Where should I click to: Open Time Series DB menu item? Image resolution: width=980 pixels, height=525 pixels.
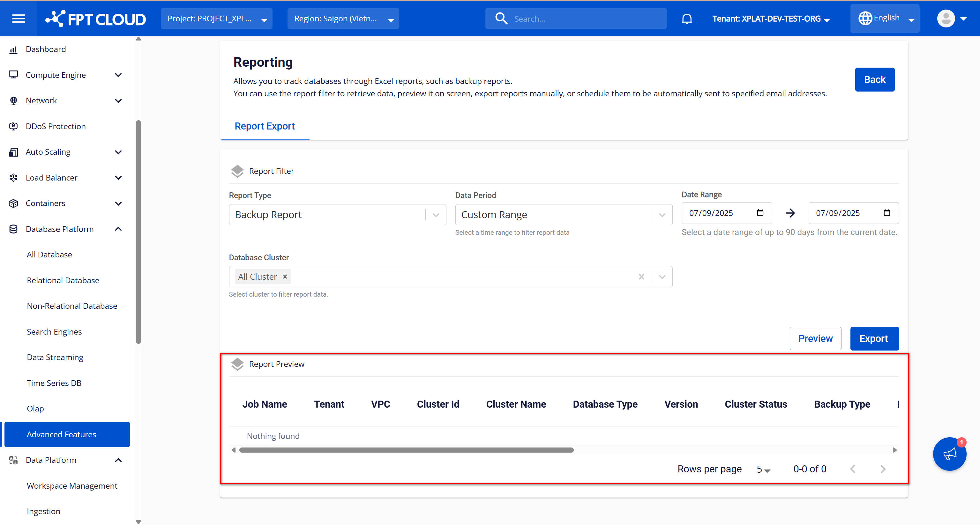tap(54, 383)
